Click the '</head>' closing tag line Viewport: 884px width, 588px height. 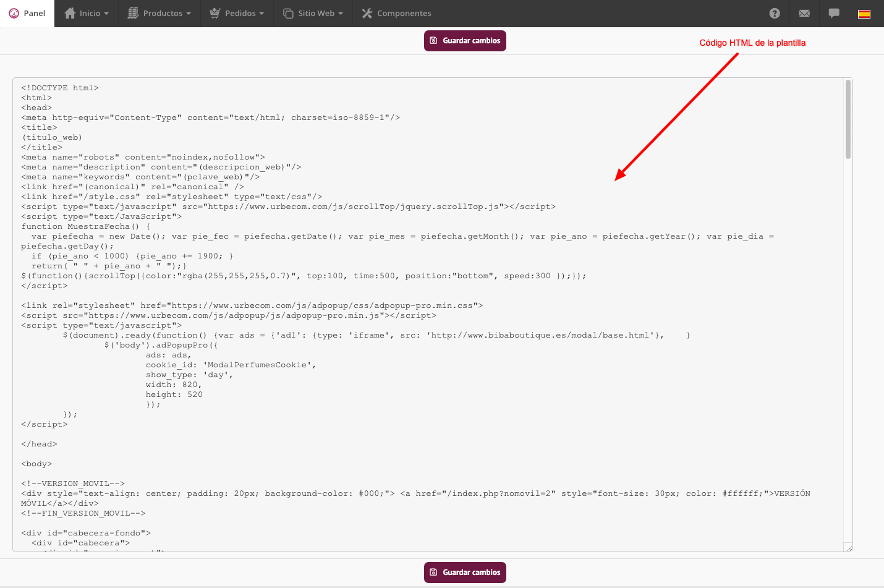tap(39, 444)
